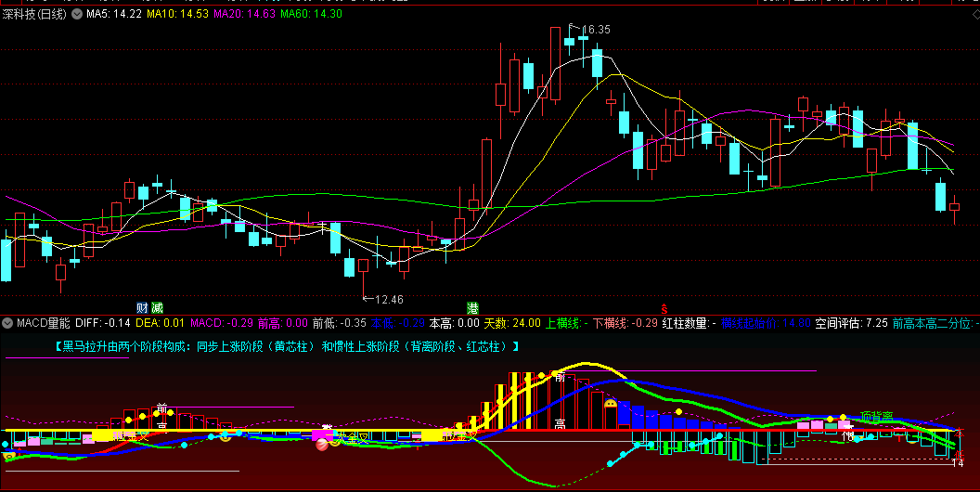Click the 12.46 low price label
This screenshot has width=980, height=492.
coord(389,300)
